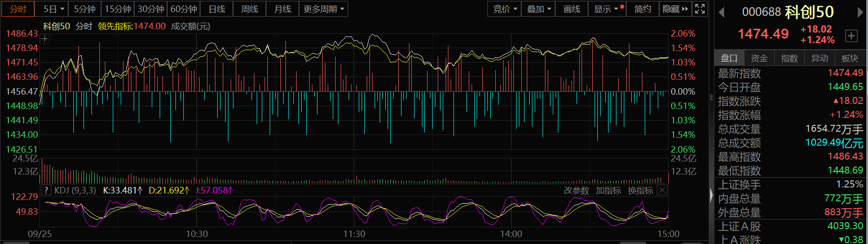Switch to the 日线 daily chart tab
868x244 pixels.
[x=217, y=9]
